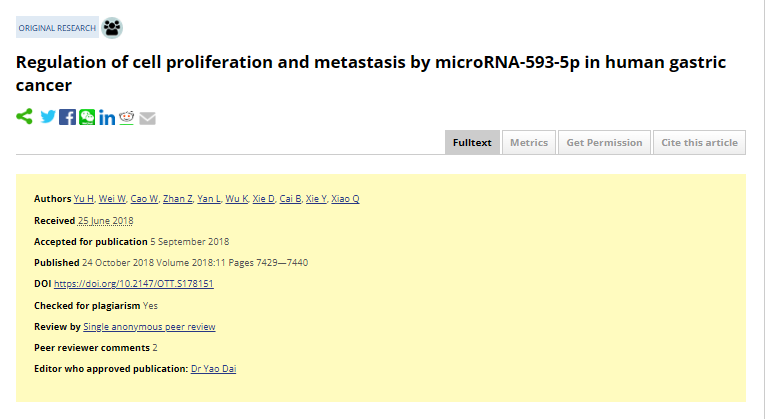The image size is (768, 419).
Task: Click the peer-reviewed group icon
Action: pyautogui.click(x=112, y=28)
